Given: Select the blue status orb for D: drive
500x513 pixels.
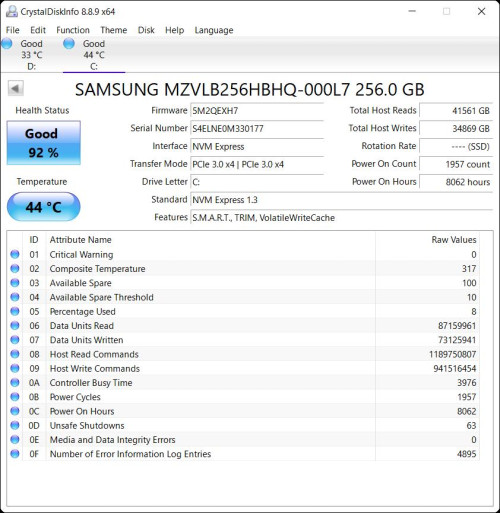Looking at the screenshot, I should 7,43.
